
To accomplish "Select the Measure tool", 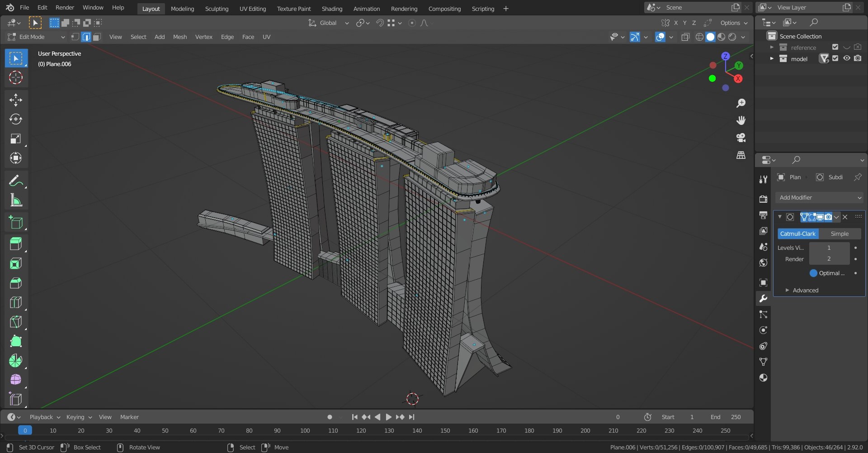I will coord(16,200).
